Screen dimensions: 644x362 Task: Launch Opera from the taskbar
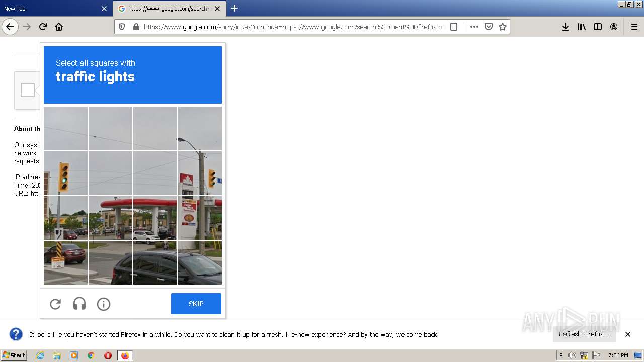tap(108, 355)
